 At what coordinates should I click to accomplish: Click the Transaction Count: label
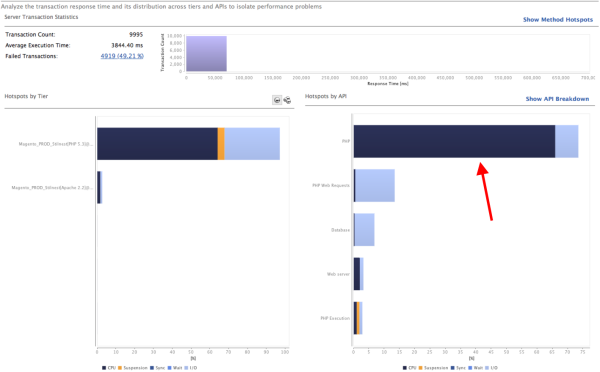pos(30,34)
